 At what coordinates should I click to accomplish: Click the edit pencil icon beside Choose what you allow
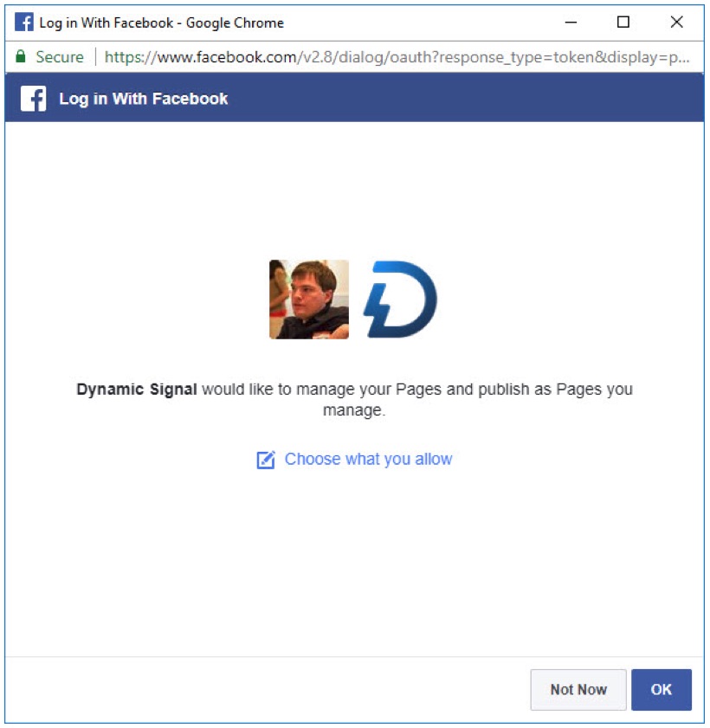pos(266,460)
